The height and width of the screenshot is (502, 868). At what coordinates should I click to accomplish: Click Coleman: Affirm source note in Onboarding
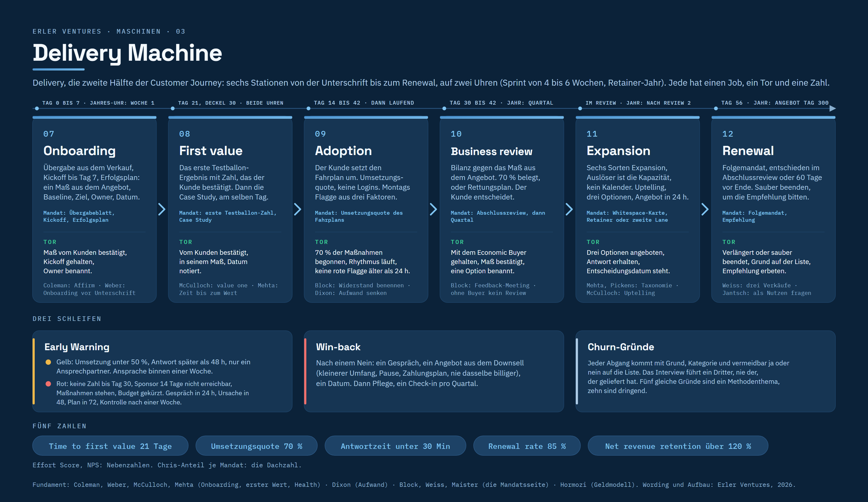[x=90, y=289]
